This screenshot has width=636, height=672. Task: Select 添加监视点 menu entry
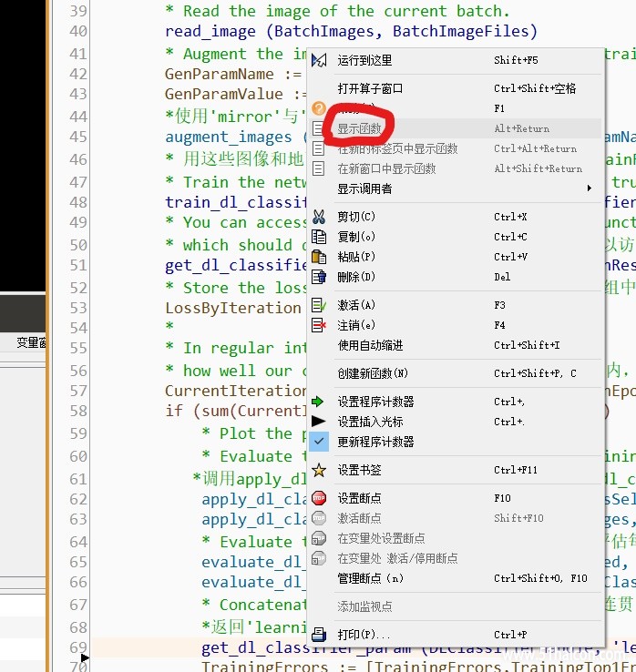(x=456, y=606)
